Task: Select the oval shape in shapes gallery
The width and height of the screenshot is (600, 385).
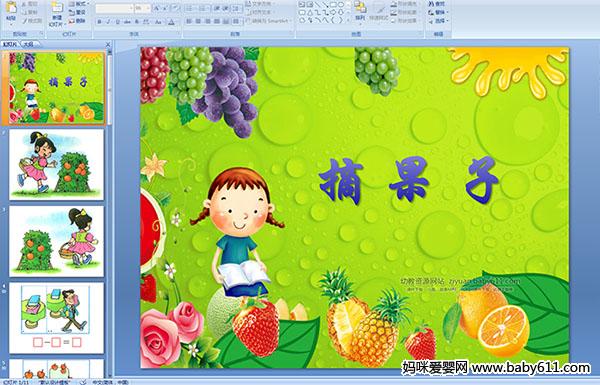Action: tap(341, 5)
